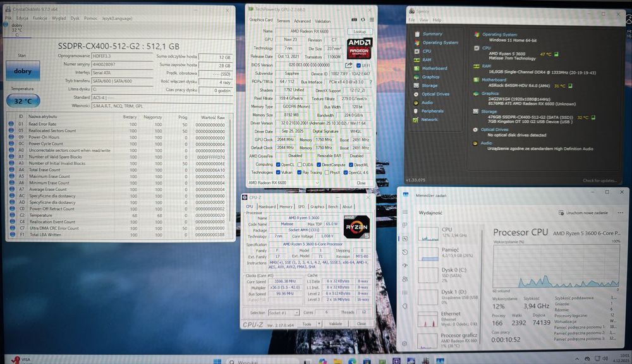Image resolution: width=632 pixels, height=364 pixels.
Task: Click GPU-Z refresh icon
Action: tap(363, 20)
